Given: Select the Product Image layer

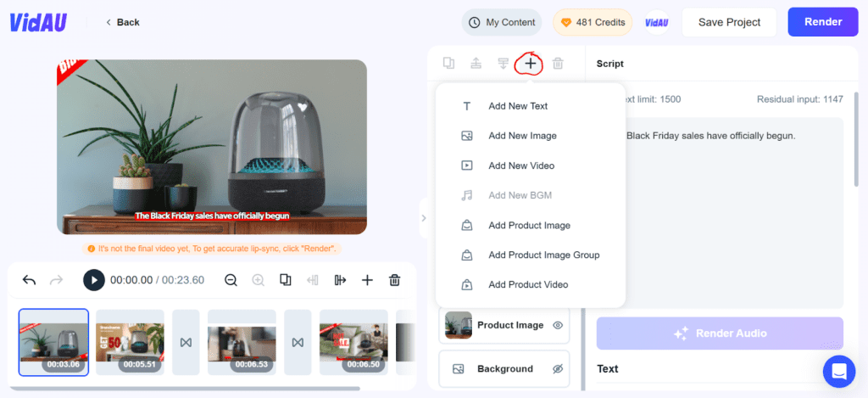Looking at the screenshot, I should click(x=504, y=325).
